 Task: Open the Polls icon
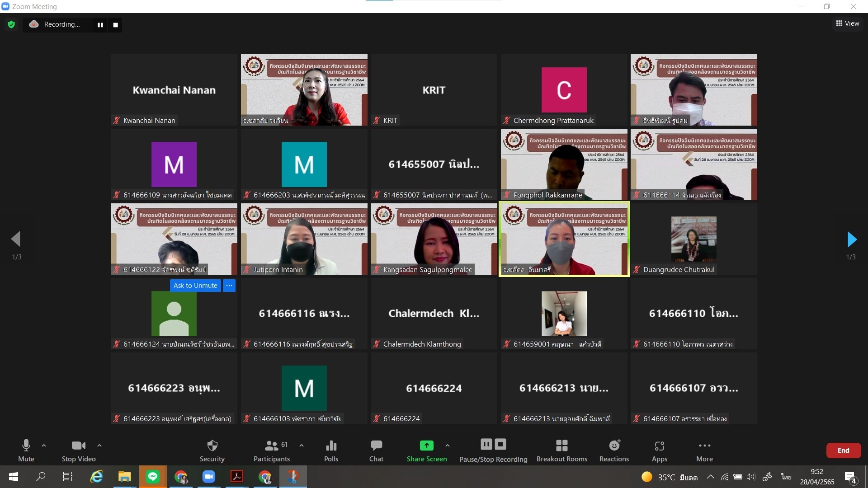331,450
